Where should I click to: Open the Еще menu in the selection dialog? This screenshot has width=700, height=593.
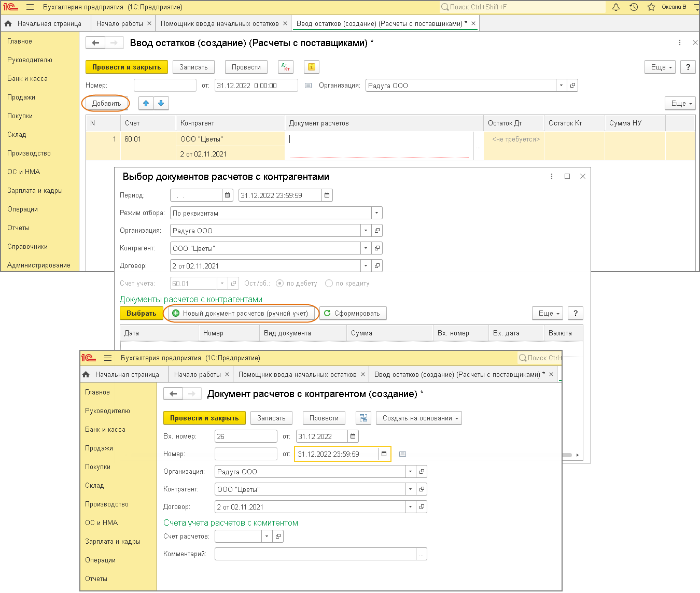point(548,313)
